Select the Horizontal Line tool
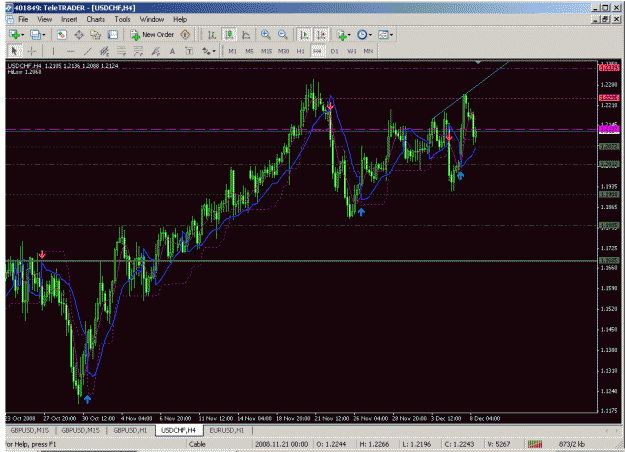Image resolution: width=625 pixels, height=452 pixels. tap(71, 51)
